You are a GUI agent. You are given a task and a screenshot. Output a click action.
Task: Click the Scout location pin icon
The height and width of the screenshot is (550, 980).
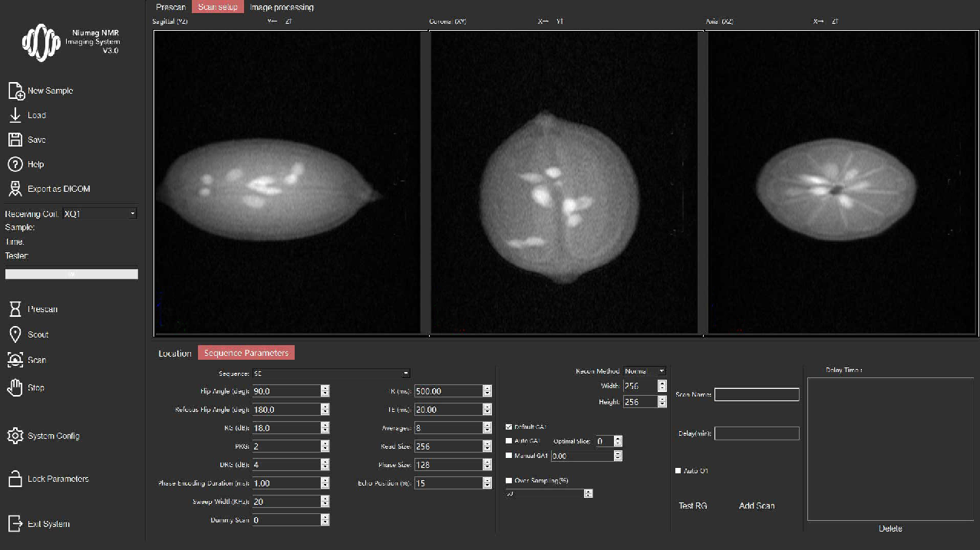click(x=15, y=334)
